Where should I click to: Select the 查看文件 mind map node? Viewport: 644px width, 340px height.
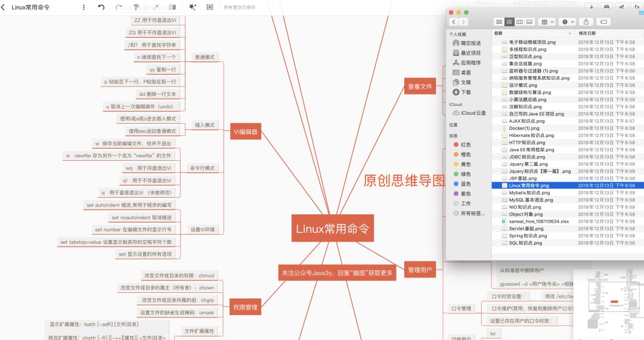tap(420, 86)
